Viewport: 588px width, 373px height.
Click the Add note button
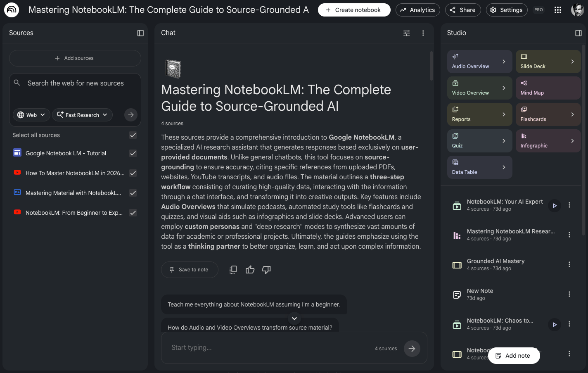click(514, 356)
